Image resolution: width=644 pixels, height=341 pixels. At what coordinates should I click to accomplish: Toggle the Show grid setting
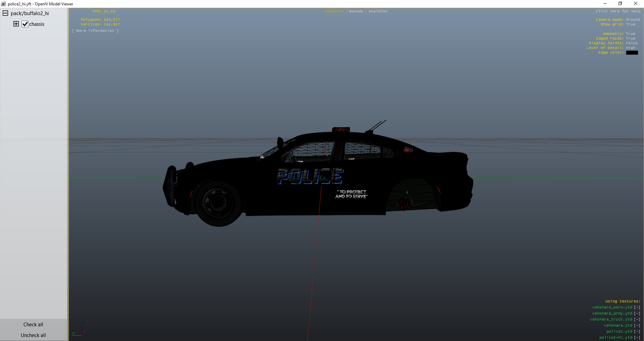pos(630,24)
